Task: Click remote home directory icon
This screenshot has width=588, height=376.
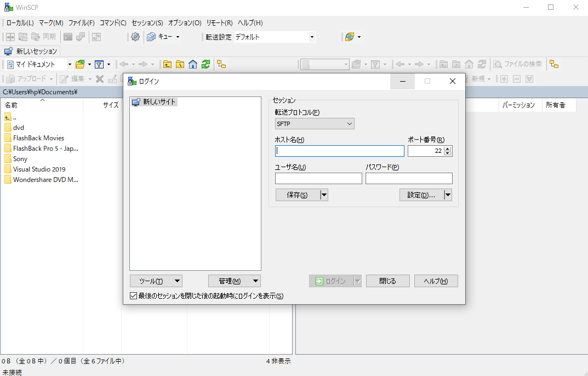Action: click(469, 64)
